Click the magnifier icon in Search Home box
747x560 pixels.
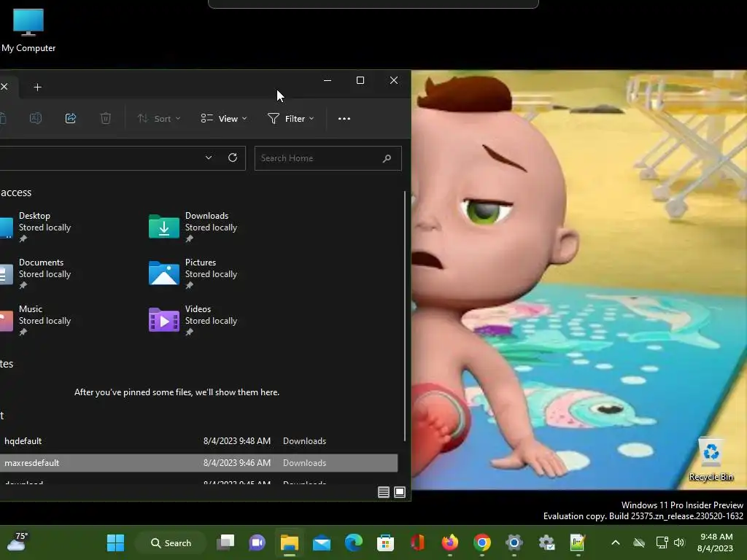pyautogui.click(x=387, y=158)
